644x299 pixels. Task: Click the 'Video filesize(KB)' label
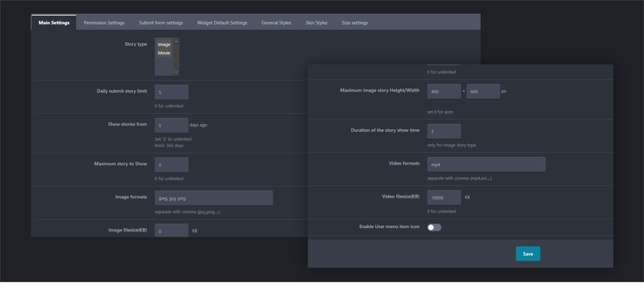401,196
